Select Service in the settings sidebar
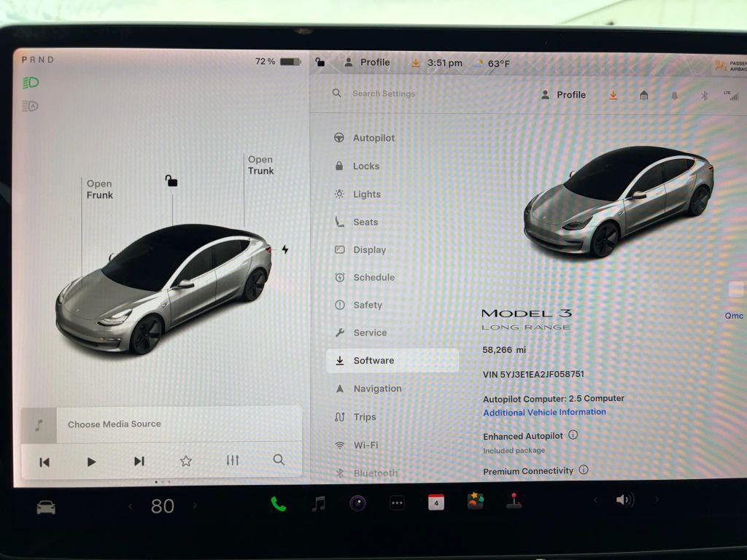The width and height of the screenshot is (747, 560). 372,332
